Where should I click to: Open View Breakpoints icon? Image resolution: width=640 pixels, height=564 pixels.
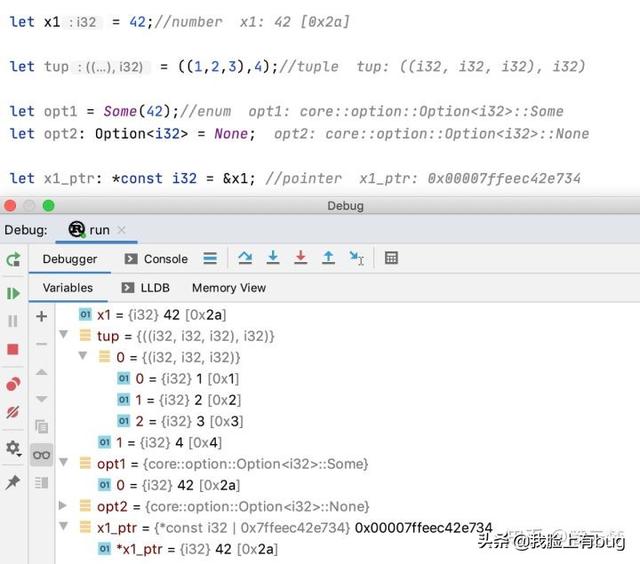click(x=13, y=384)
